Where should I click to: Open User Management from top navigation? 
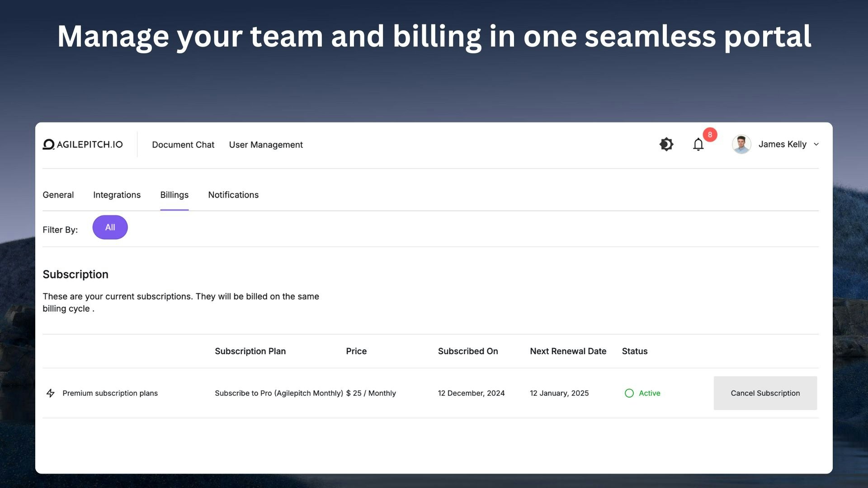[266, 145]
